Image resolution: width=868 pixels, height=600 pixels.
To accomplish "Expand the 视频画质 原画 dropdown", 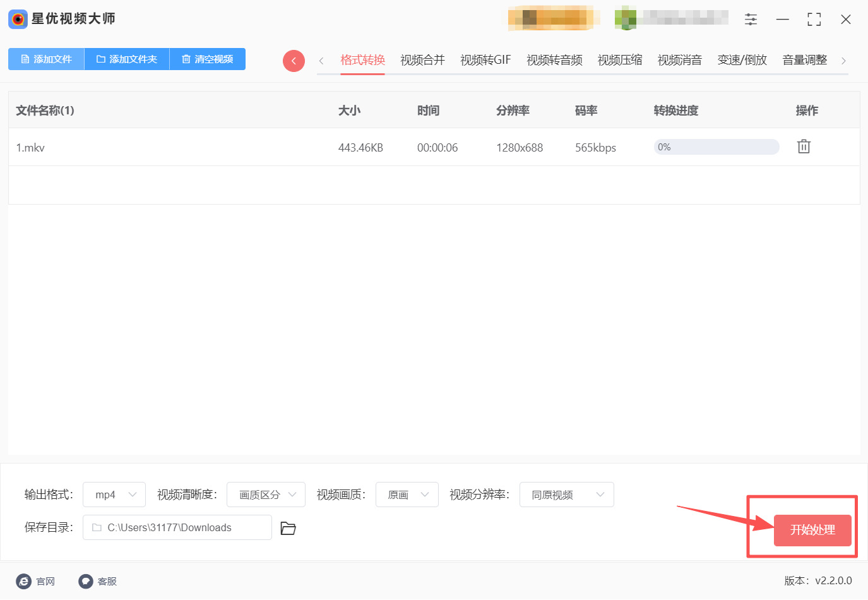I will pos(407,495).
